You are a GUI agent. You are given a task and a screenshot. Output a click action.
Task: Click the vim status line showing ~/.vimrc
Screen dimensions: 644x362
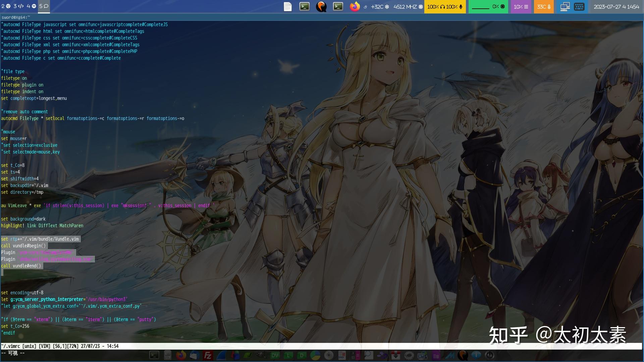pyautogui.click(x=60, y=346)
